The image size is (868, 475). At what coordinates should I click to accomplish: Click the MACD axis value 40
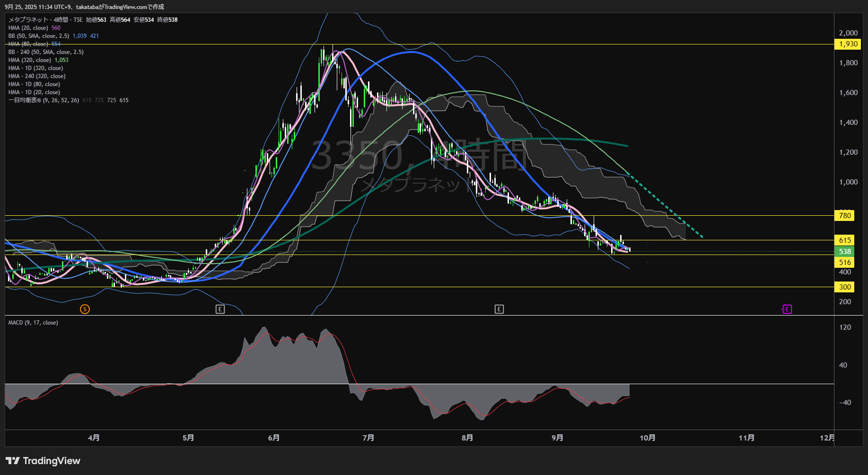(x=843, y=365)
